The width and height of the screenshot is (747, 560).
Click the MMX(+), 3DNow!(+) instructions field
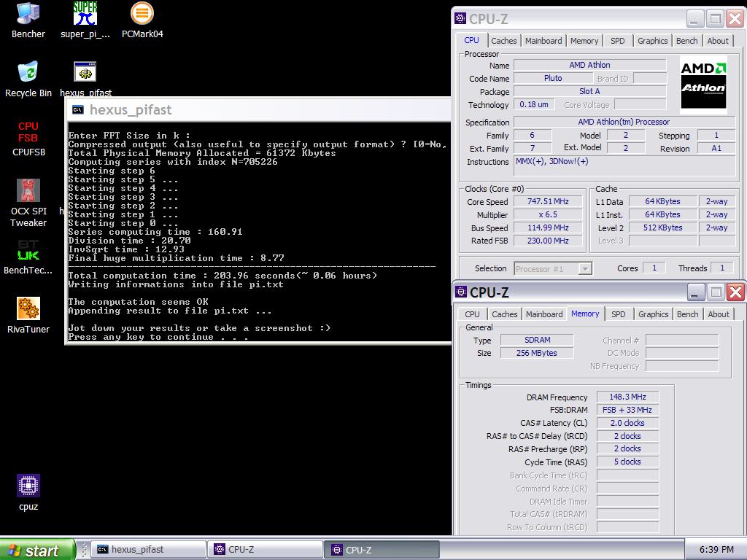pos(624,166)
